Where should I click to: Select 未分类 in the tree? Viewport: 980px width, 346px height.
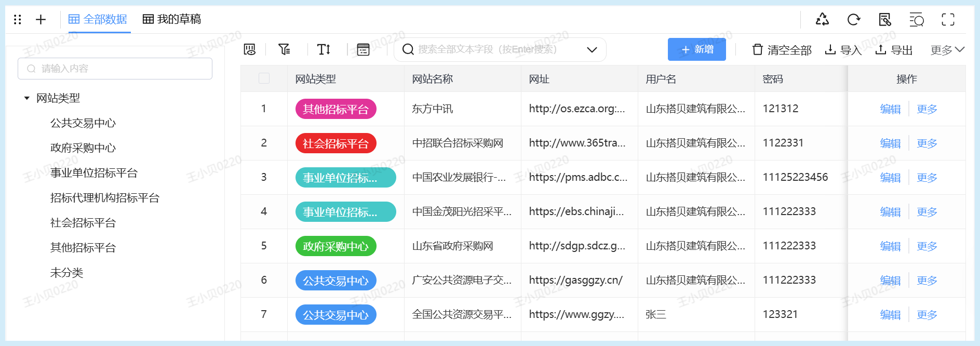pos(66,273)
